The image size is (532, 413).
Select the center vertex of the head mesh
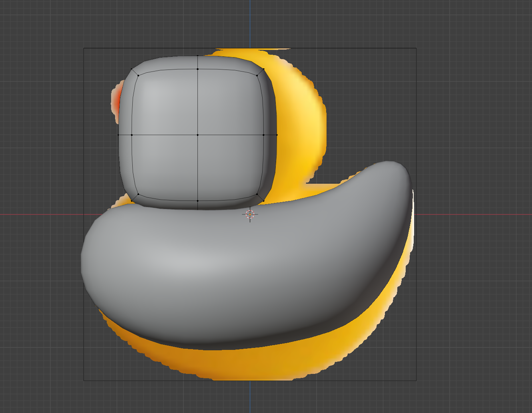tap(198, 135)
